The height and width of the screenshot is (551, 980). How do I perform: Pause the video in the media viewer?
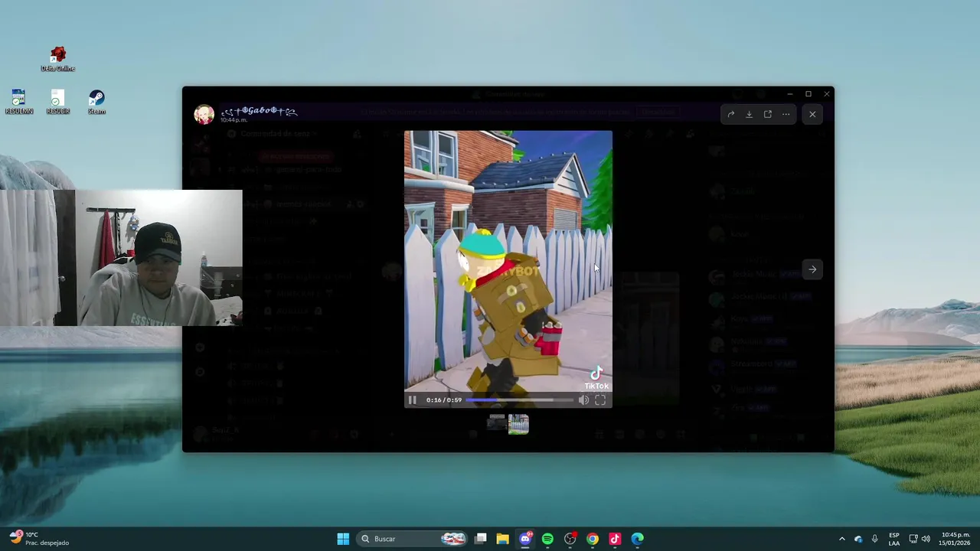[412, 400]
